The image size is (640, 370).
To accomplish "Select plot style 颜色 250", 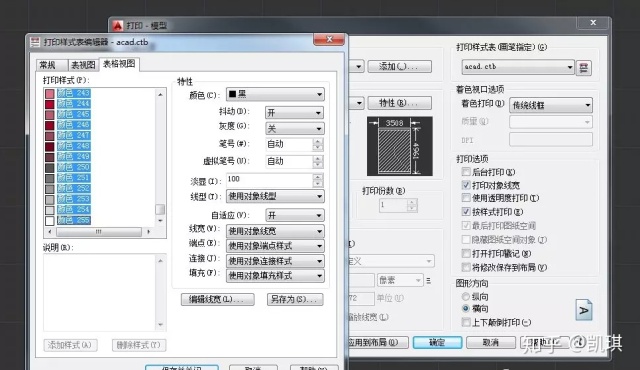I will tap(73, 167).
